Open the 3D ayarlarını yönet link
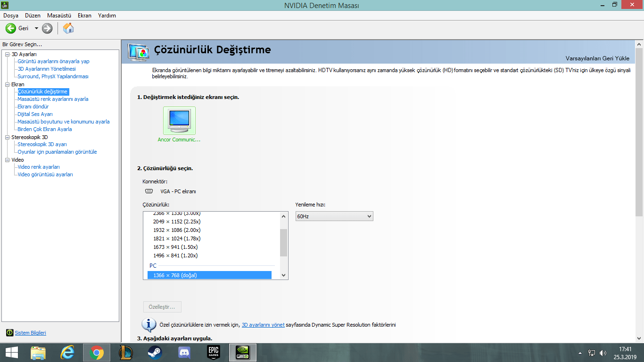 tap(263, 325)
